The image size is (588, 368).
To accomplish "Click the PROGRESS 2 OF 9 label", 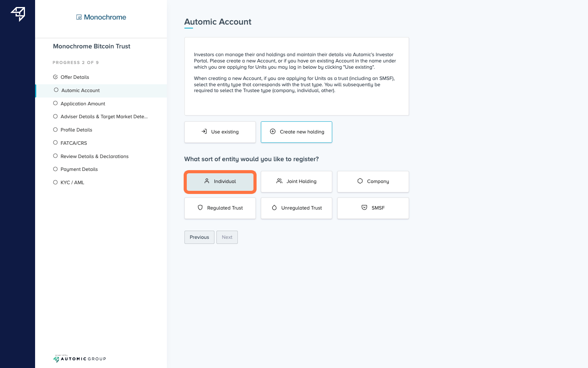I will click(x=76, y=62).
